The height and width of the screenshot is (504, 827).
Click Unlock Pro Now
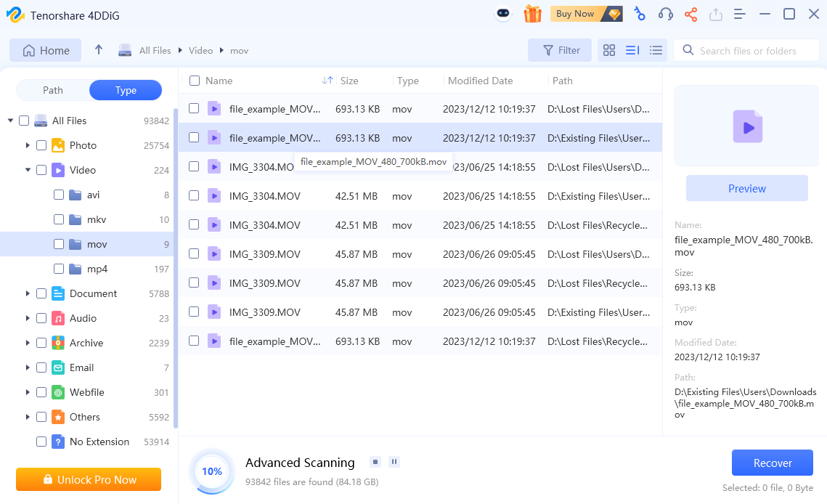point(89,479)
